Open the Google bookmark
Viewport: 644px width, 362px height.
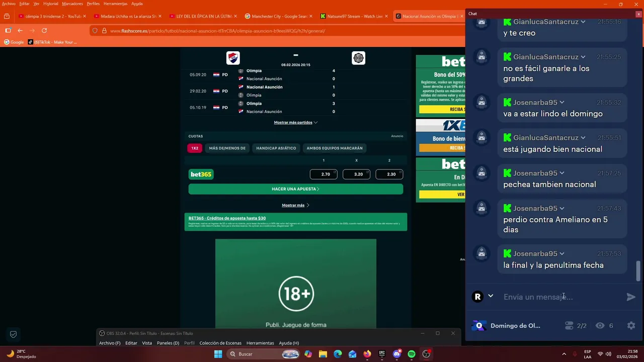(14, 42)
